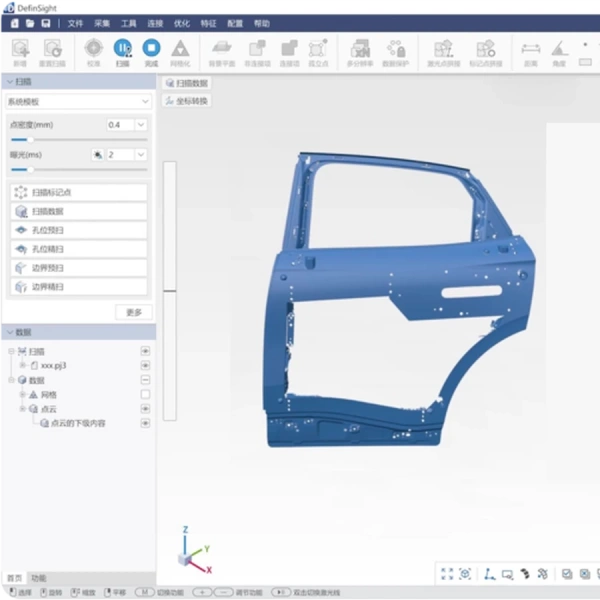This screenshot has width=600, height=600.
Task: Click the 背景平面 background plane icon
Action: click(222, 48)
